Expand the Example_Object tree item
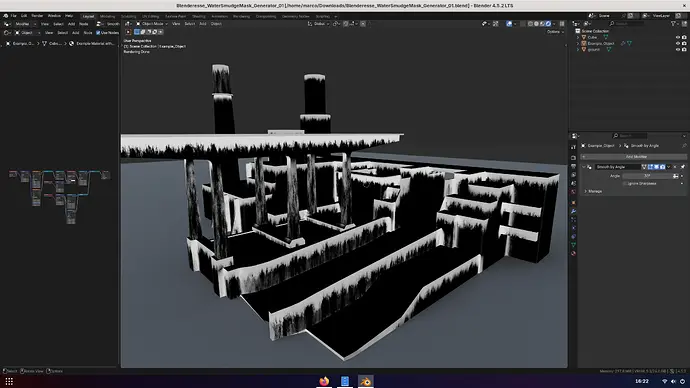 [578, 44]
